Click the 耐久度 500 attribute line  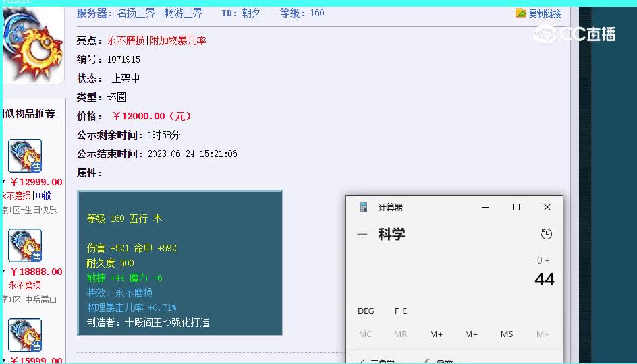[x=110, y=263]
